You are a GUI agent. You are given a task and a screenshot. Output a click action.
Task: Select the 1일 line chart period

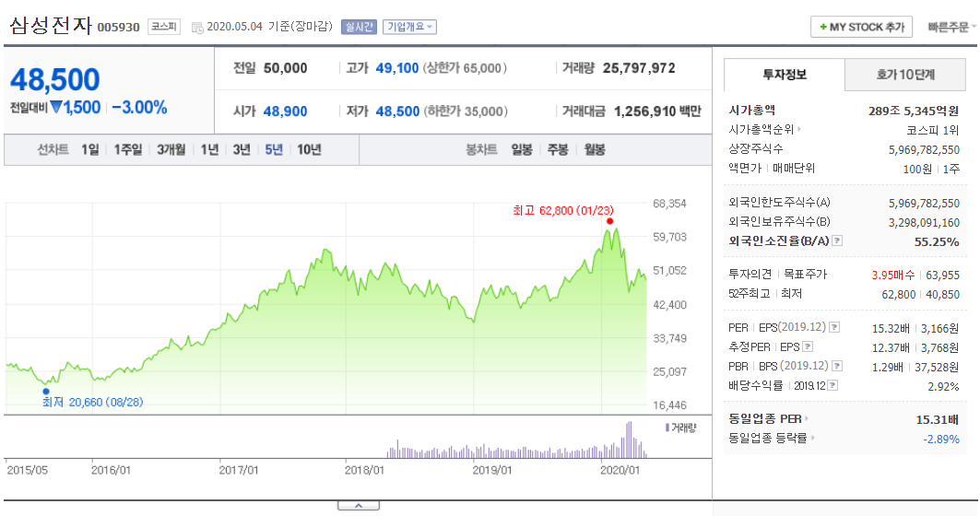(x=90, y=150)
